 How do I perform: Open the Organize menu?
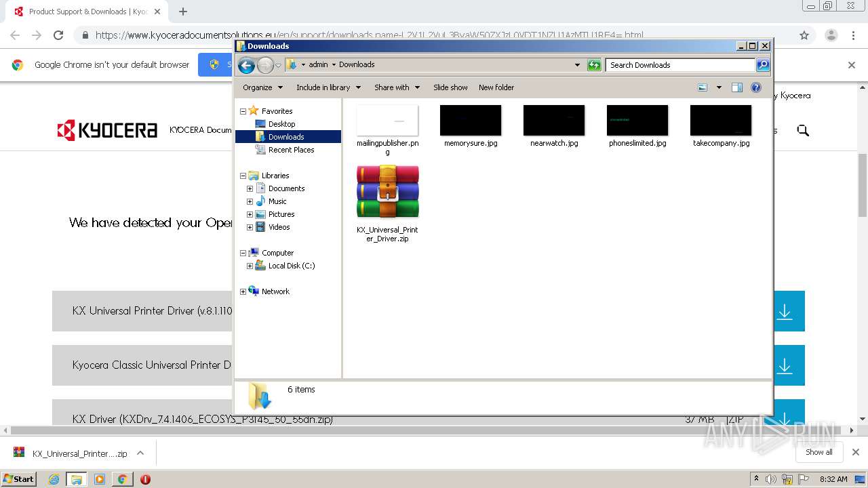click(262, 87)
